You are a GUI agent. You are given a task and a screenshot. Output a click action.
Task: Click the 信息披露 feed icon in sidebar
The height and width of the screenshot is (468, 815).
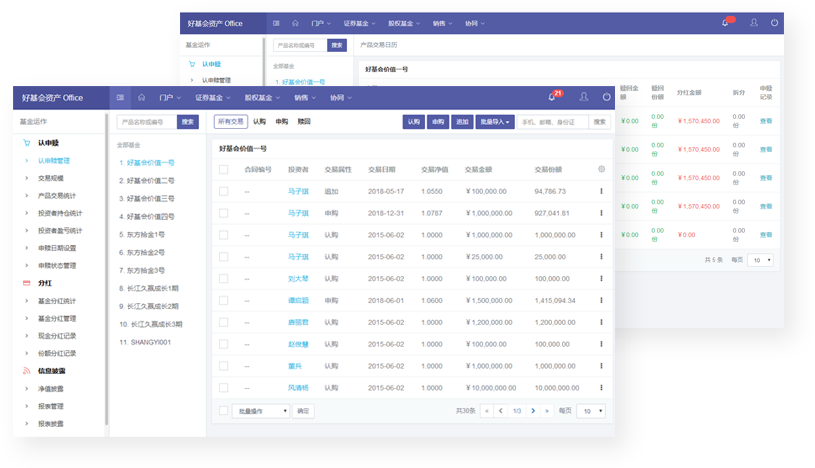pos(27,370)
